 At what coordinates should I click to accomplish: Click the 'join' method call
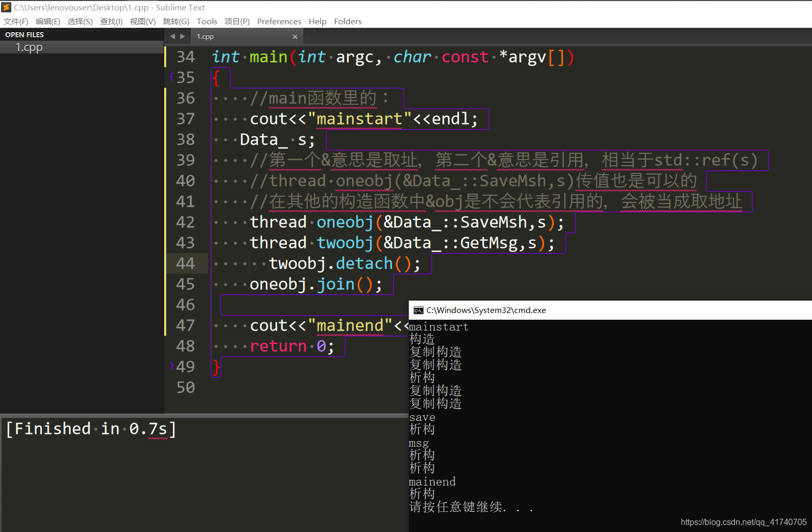tap(336, 284)
